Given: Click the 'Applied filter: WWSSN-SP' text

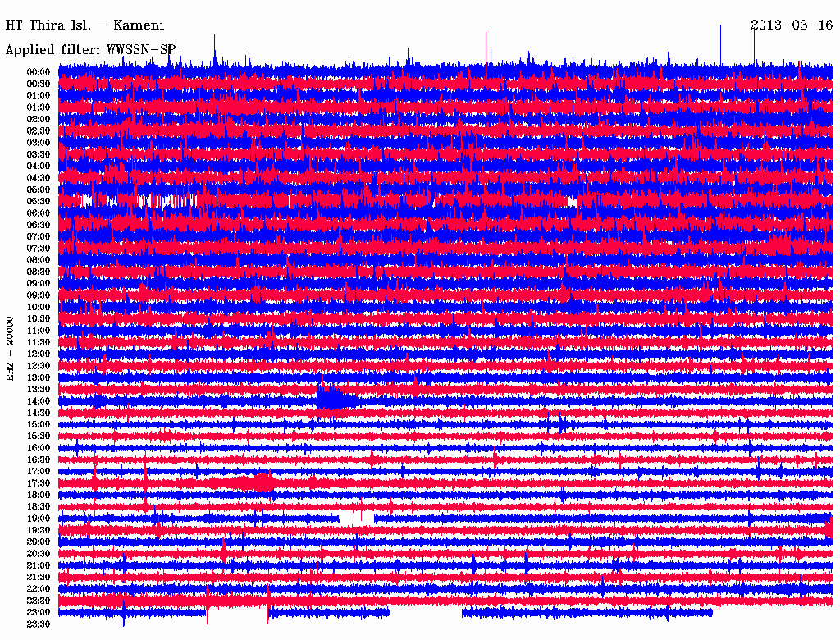Looking at the screenshot, I should click(90, 50).
